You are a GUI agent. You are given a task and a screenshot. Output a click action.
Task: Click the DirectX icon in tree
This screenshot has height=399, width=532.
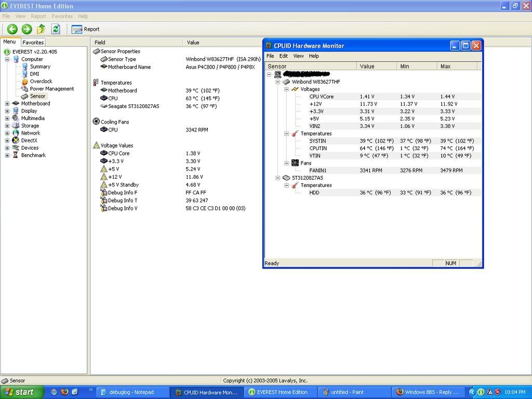coord(16,140)
